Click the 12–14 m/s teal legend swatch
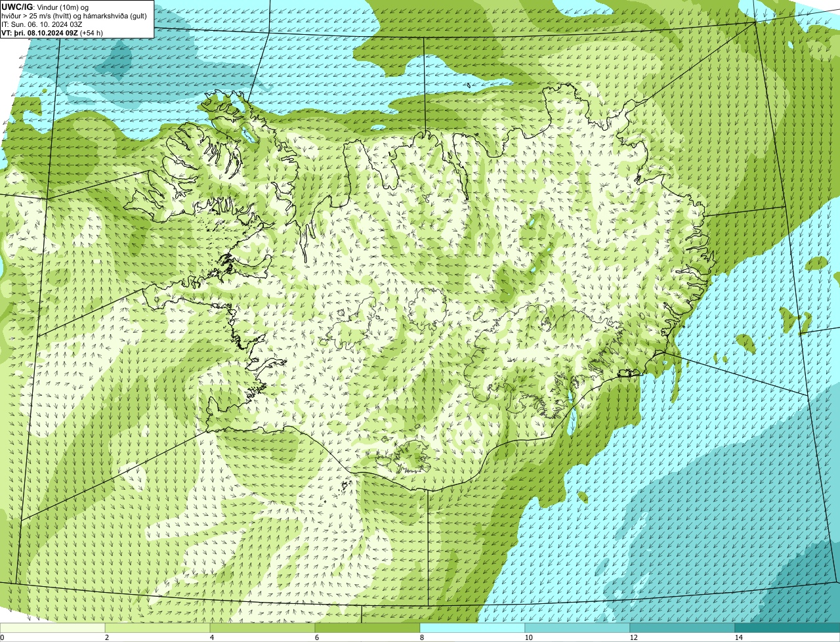Screen dimensions: 840x642 click(x=682, y=628)
